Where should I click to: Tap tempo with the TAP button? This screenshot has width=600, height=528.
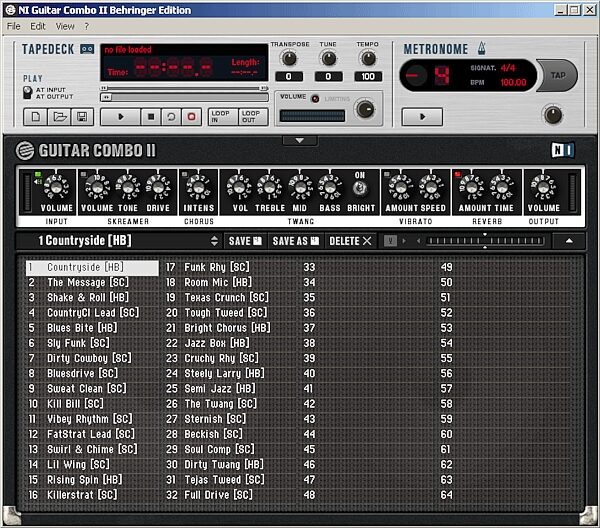(x=558, y=75)
